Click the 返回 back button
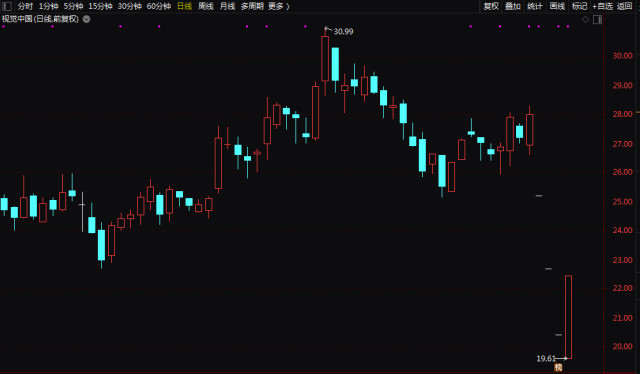Image resolution: width=640 pixels, height=374 pixels. point(624,6)
